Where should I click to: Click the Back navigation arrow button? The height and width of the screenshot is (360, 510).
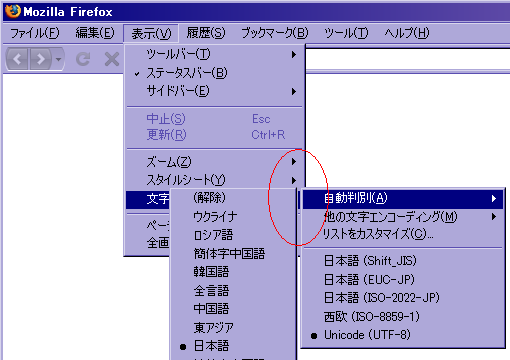click(x=17, y=59)
